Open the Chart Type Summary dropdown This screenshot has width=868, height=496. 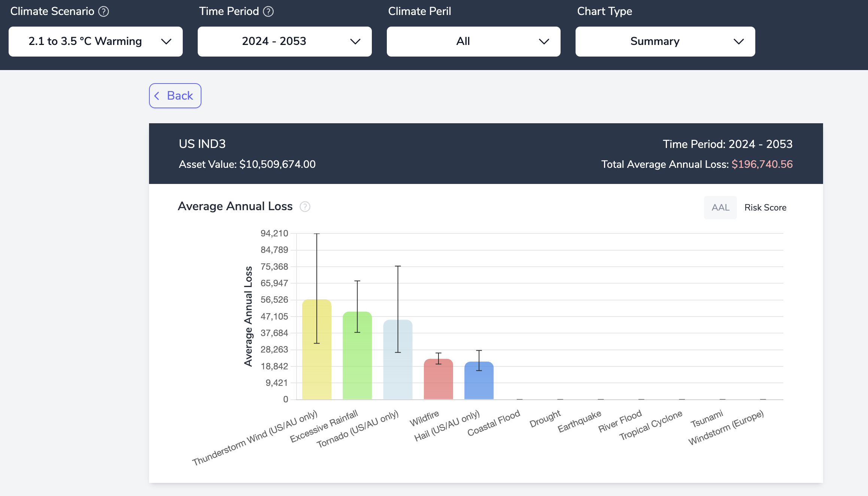pyautogui.click(x=665, y=42)
